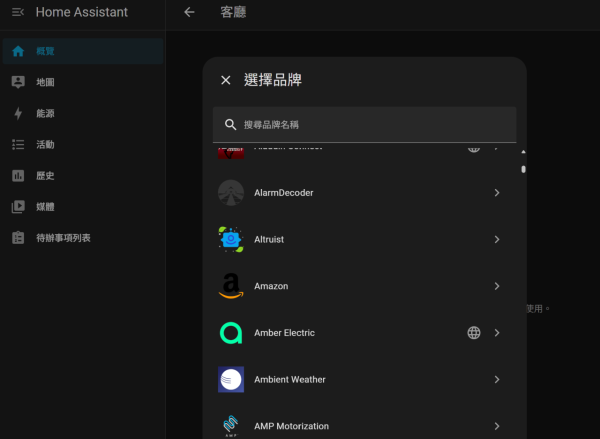
Task: Expand AMP Motorization with its chevron
Action: pos(497,426)
